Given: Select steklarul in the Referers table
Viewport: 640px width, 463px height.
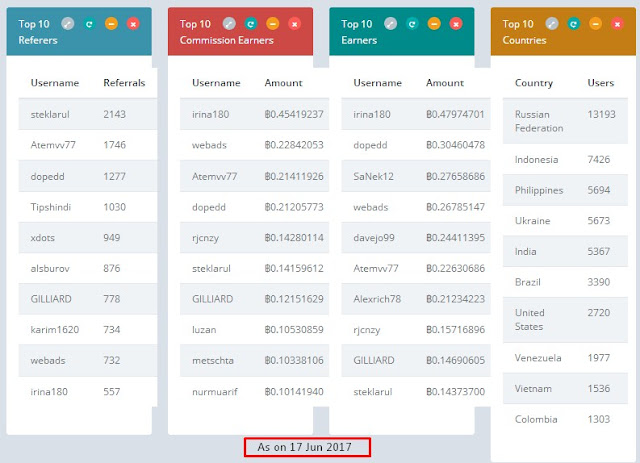Looking at the screenshot, I should point(50,114).
